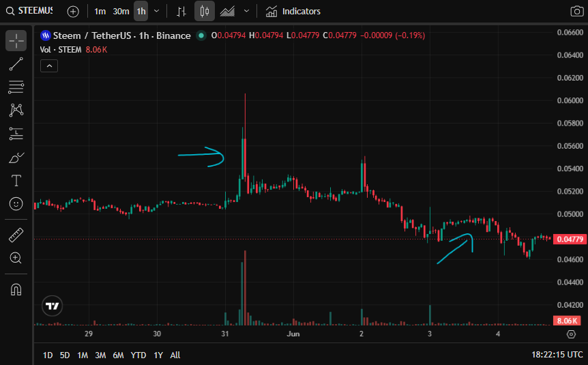This screenshot has width=588, height=365.
Task: Click the 29 date label on time axis
Action: point(89,334)
